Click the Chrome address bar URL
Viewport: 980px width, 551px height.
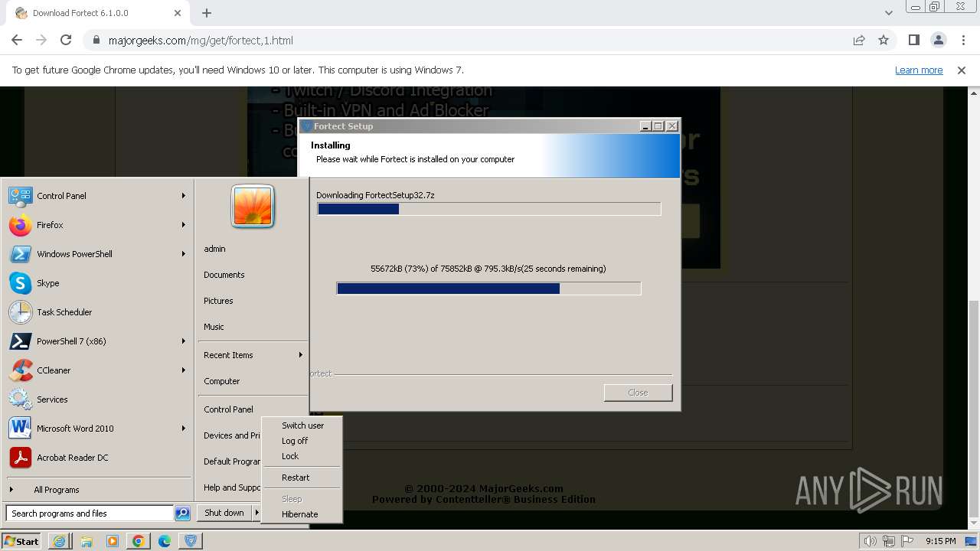pos(201,41)
